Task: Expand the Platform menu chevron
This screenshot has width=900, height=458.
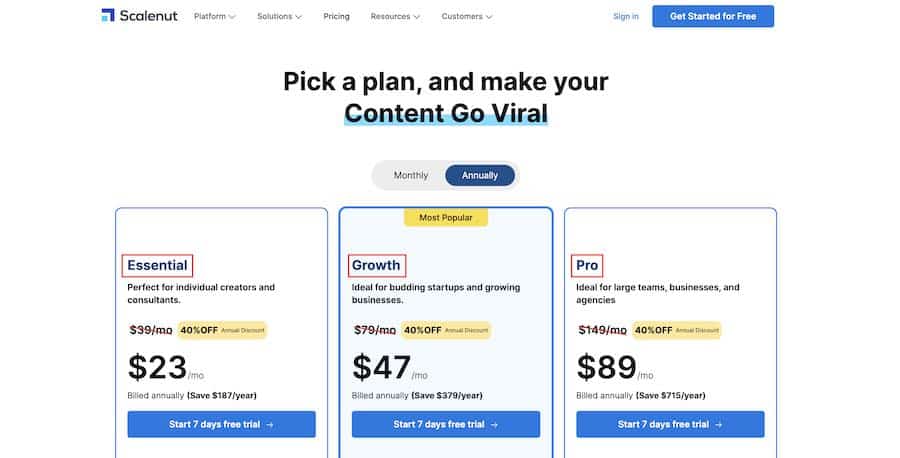Action: pos(232,17)
